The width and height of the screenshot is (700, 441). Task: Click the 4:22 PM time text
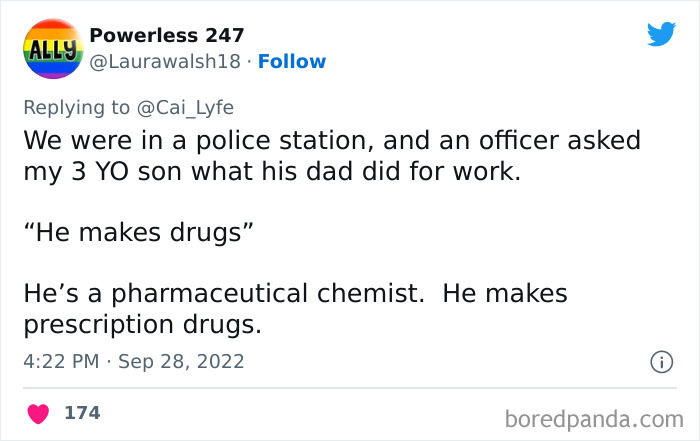point(62,361)
